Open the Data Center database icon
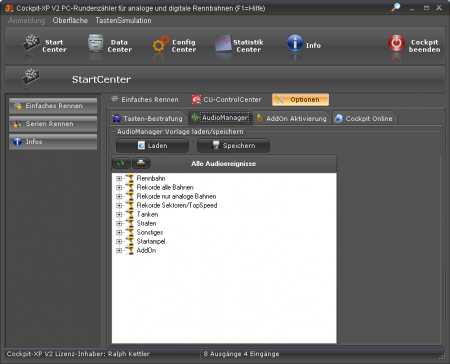 point(96,43)
